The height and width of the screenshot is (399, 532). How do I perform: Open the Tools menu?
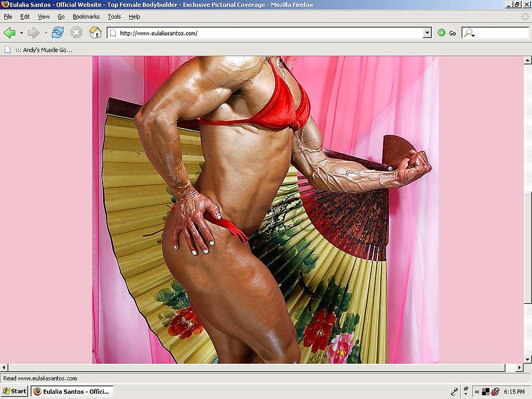114,16
